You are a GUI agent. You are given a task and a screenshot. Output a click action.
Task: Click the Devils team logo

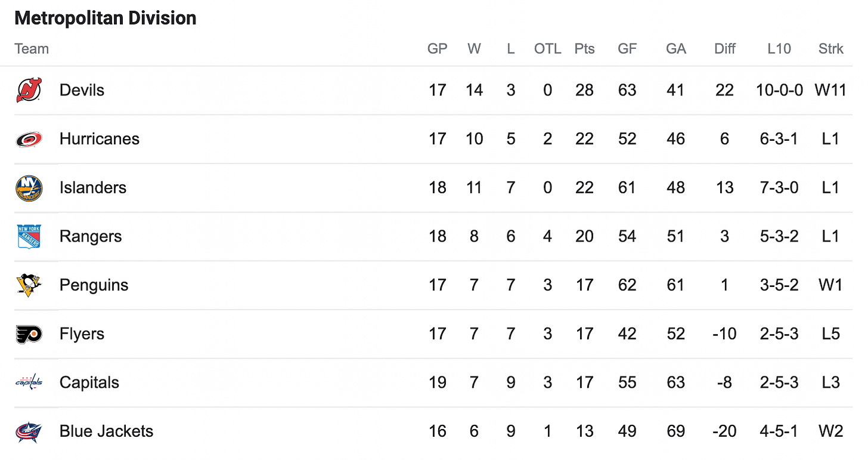[x=29, y=90]
